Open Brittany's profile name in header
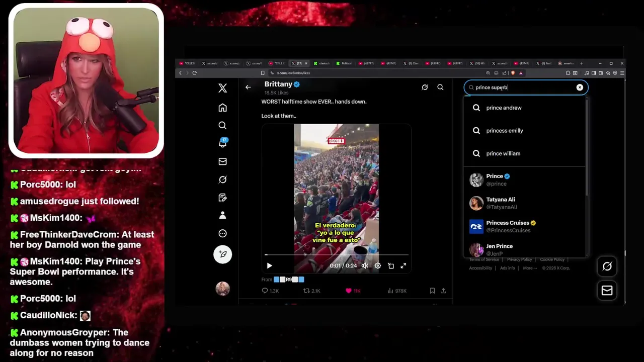The width and height of the screenshot is (644, 362). click(x=278, y=84)
